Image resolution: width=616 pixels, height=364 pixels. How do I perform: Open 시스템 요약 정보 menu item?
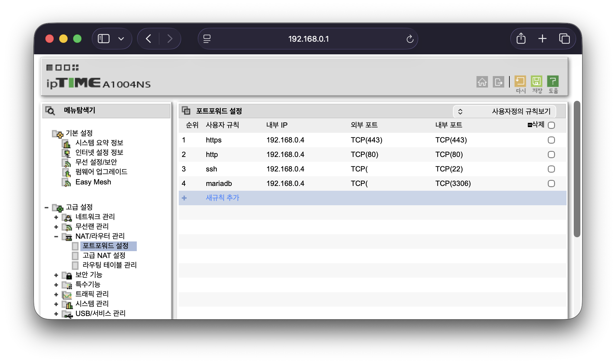[99, 143]
